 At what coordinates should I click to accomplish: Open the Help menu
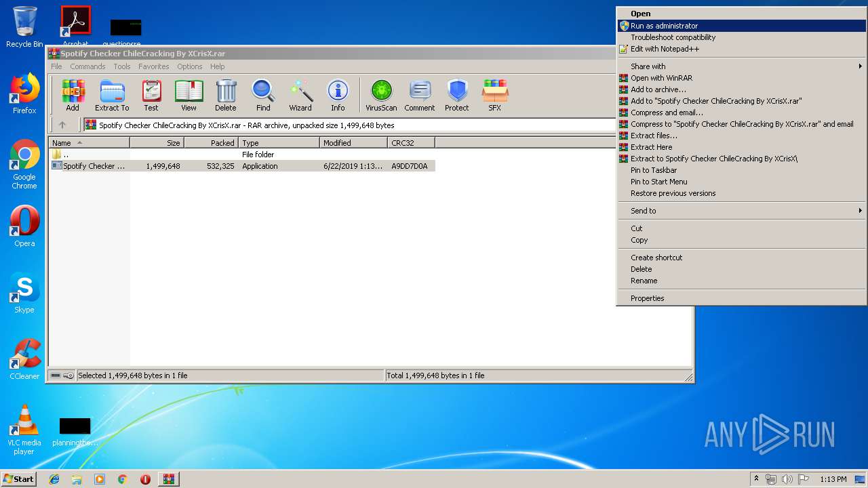(217, 66)
